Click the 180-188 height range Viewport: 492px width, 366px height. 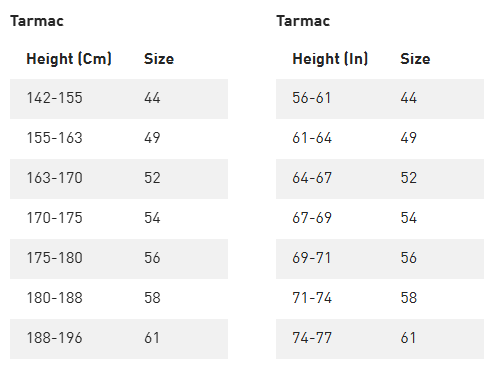tap(54, 298)
